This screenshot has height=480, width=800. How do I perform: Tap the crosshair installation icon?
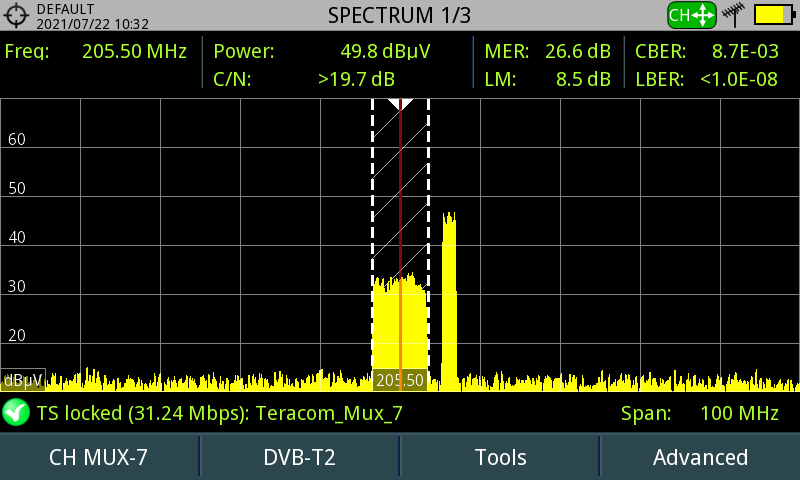pyautogui.click(x=16, y=15)
